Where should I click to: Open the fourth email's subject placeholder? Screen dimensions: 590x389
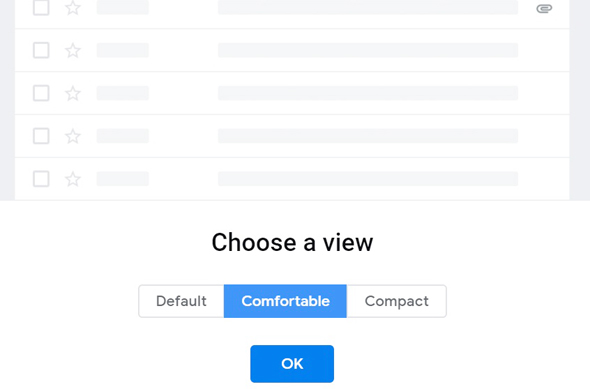(368, 136)
